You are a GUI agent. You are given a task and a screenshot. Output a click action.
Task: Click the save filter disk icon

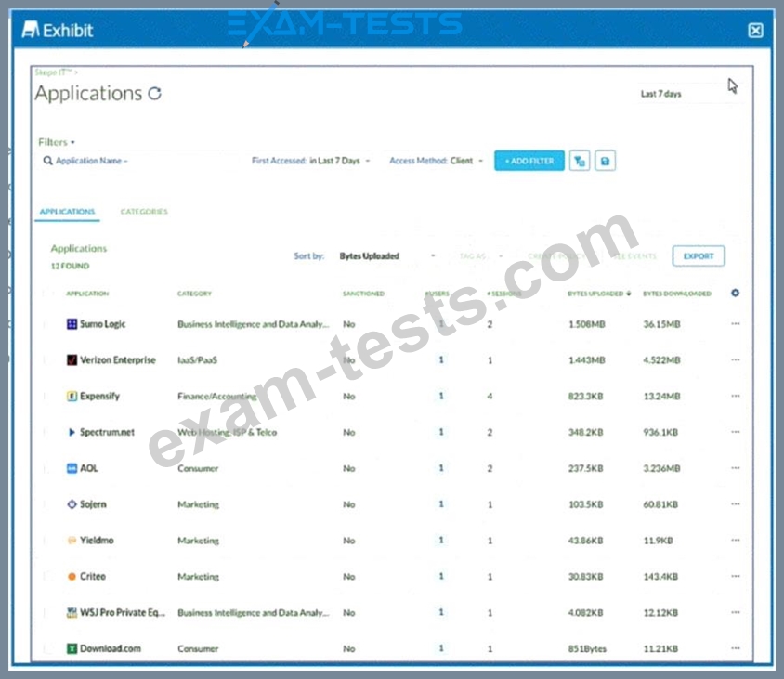605,161
